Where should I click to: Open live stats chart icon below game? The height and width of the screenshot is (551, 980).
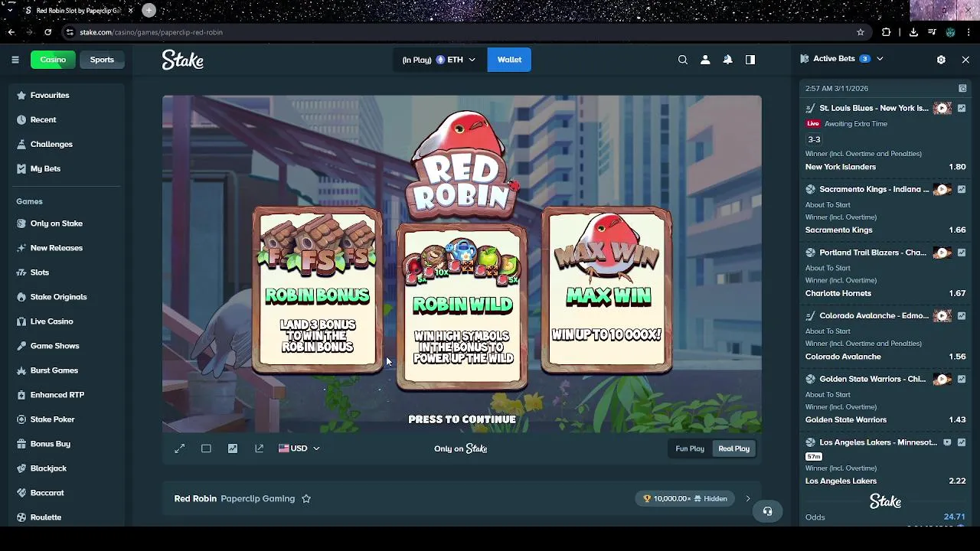click(233, 448)
